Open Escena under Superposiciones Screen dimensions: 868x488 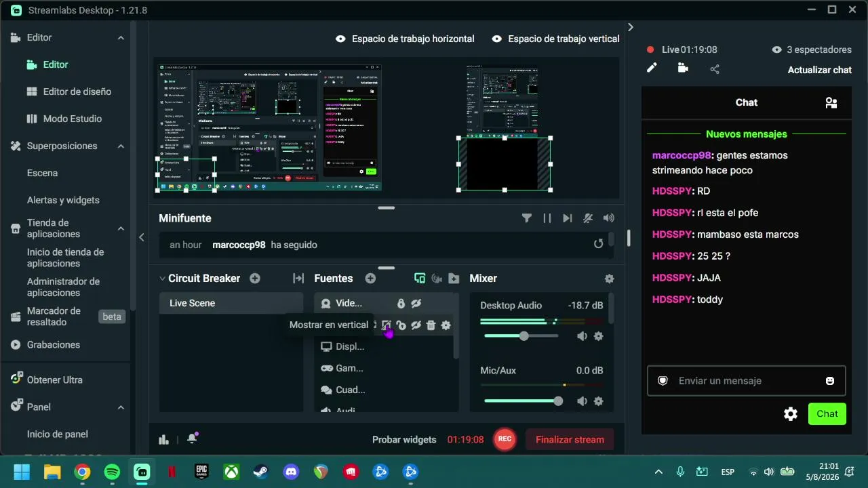[x=42, y=173]
